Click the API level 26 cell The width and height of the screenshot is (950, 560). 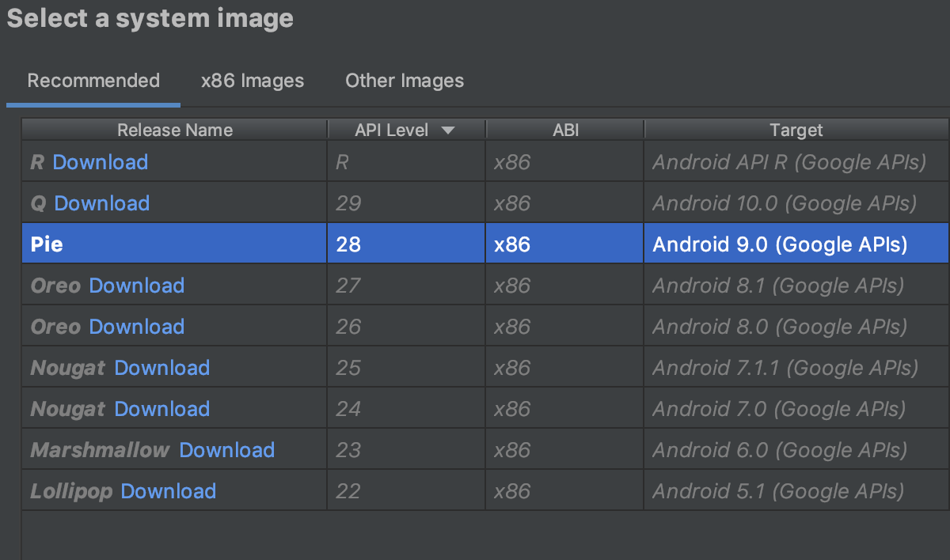point(406,327)
